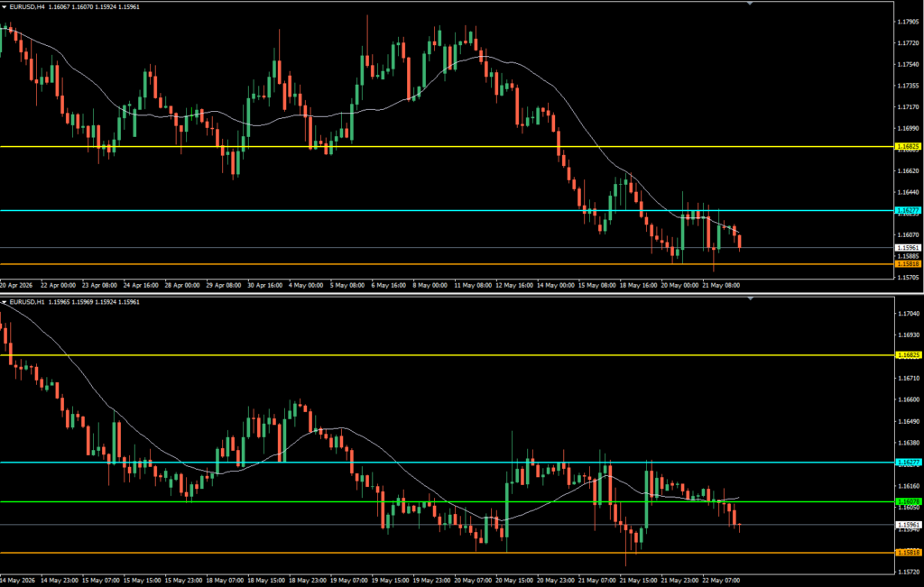Click the chart shift marker on H4 chart
Image resolution: width=924 pixels, height=587 pixels.
750,4
